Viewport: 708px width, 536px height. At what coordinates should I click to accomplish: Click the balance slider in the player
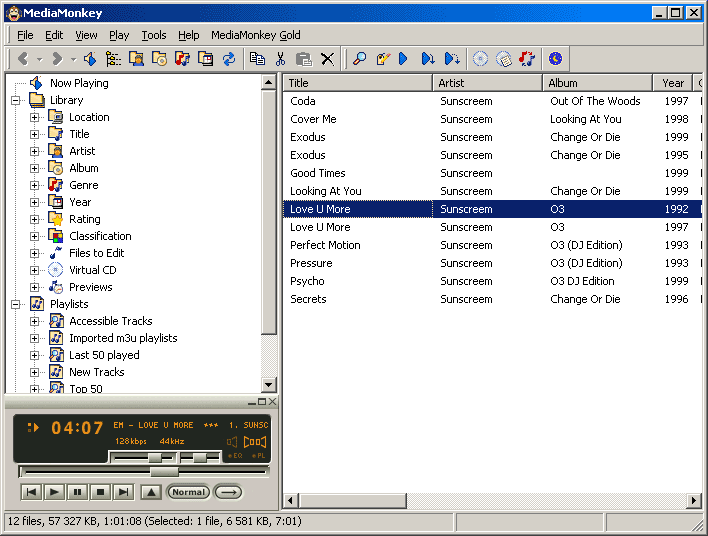200,458
